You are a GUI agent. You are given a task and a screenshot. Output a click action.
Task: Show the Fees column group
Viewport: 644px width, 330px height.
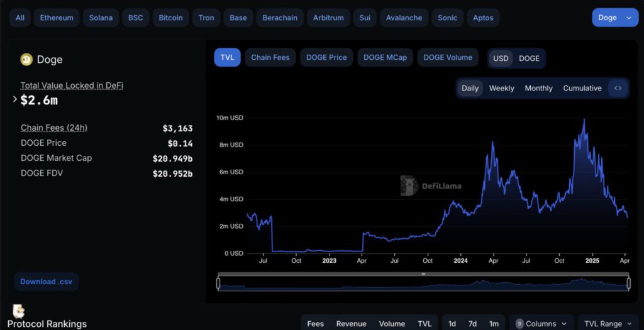coord(316,324)
